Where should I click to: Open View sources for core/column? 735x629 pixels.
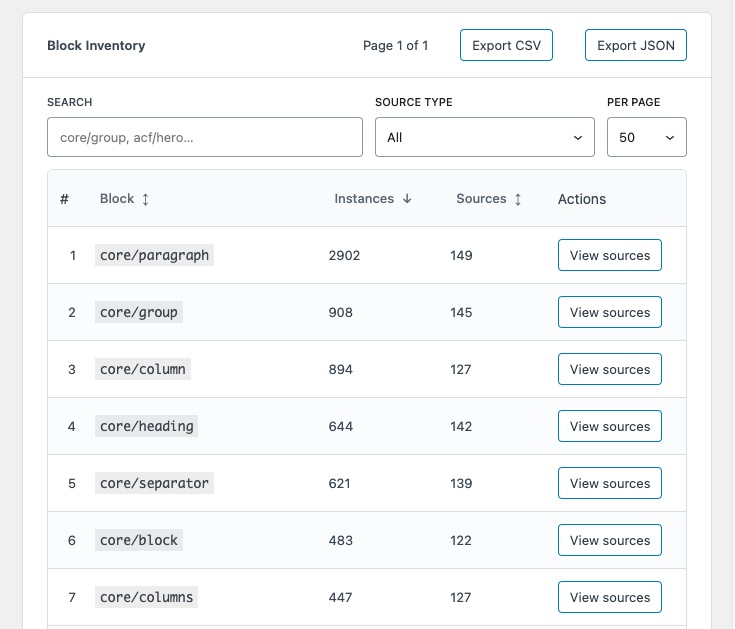pyautogui.click(x=609, y=369)
